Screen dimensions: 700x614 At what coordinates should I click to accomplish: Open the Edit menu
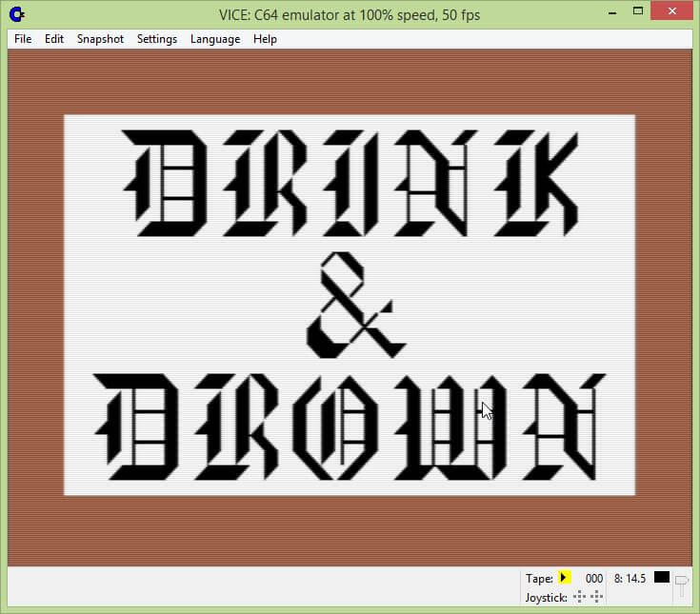(54, 39)
